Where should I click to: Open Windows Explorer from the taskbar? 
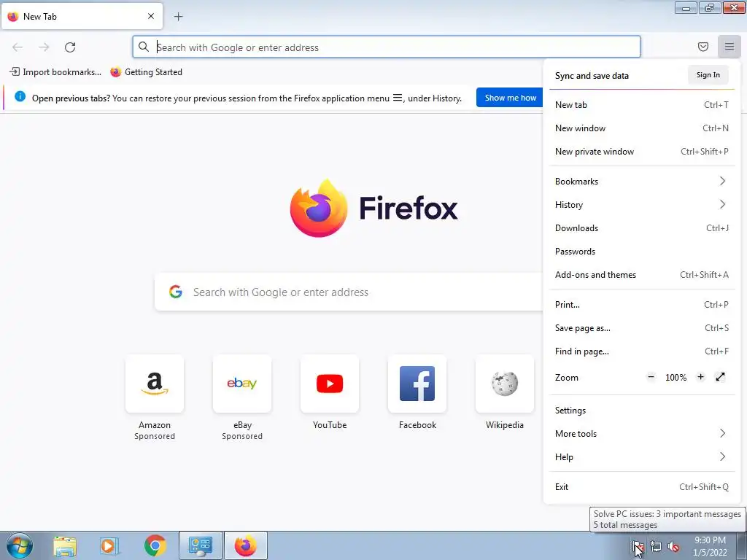point(65,545)
